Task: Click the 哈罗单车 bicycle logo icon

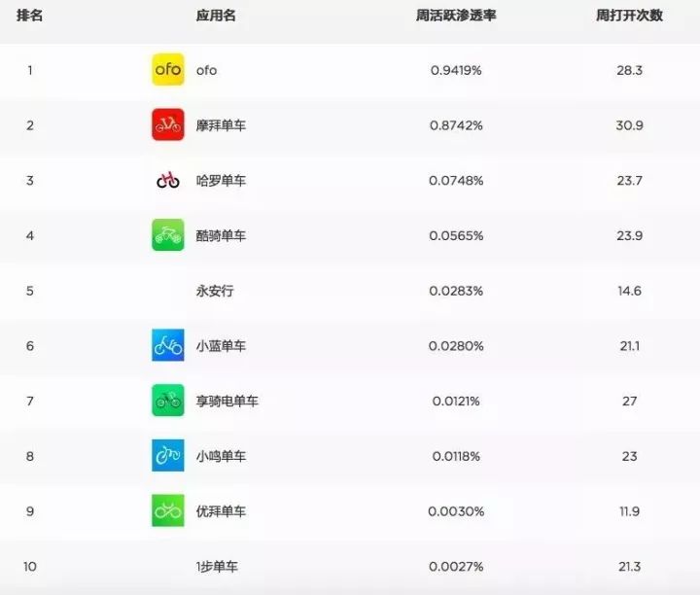Action: pyautogui.click(x=168, y=180)
